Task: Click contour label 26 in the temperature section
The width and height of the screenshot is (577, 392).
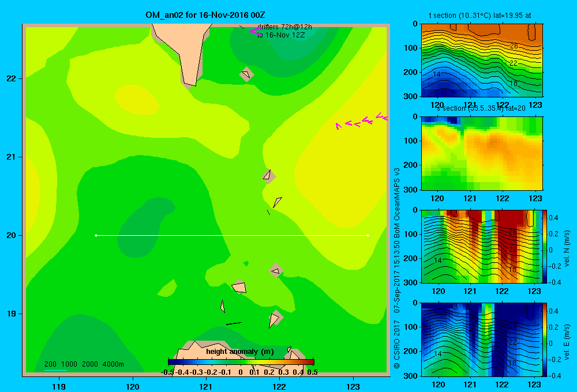Action: click(x=514, y=46)
